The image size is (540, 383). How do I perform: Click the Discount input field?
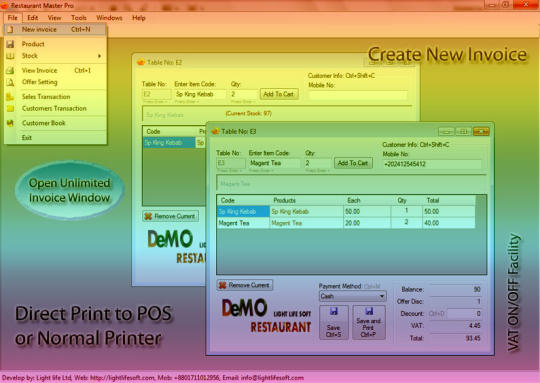coord(464,314)
